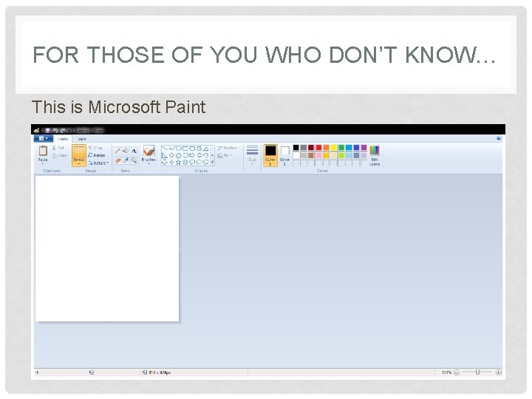Image resolution: width=532 pixels, height=399 pixels.
Task: Select the Pencil tool
Action: click(117, 151)
